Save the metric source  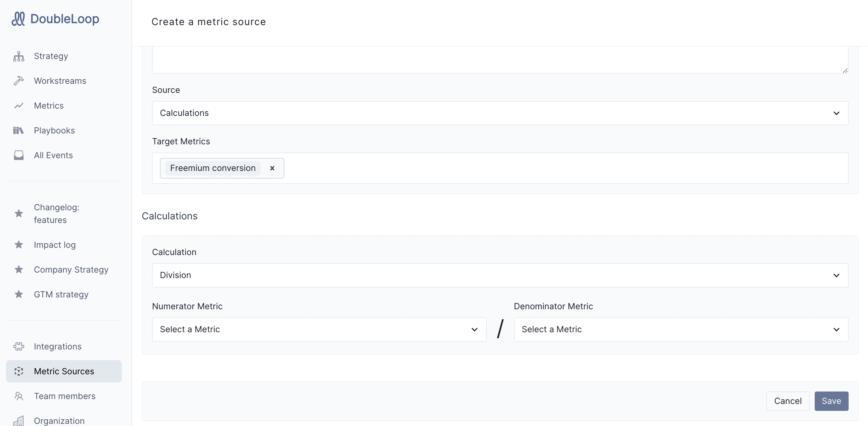click(831, 401)
